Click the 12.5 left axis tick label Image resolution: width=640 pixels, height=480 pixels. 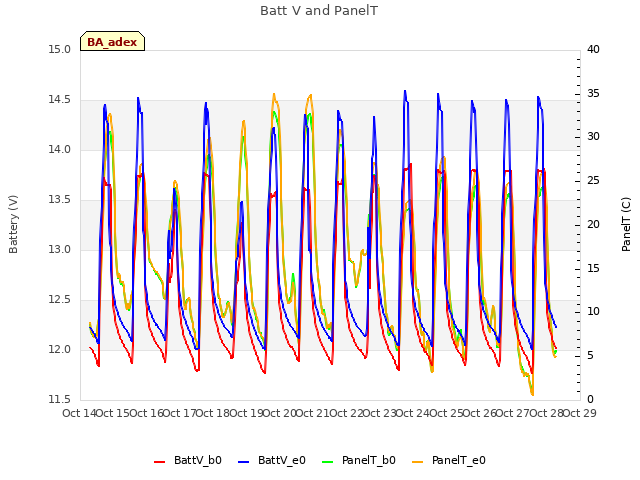point(59,300)
